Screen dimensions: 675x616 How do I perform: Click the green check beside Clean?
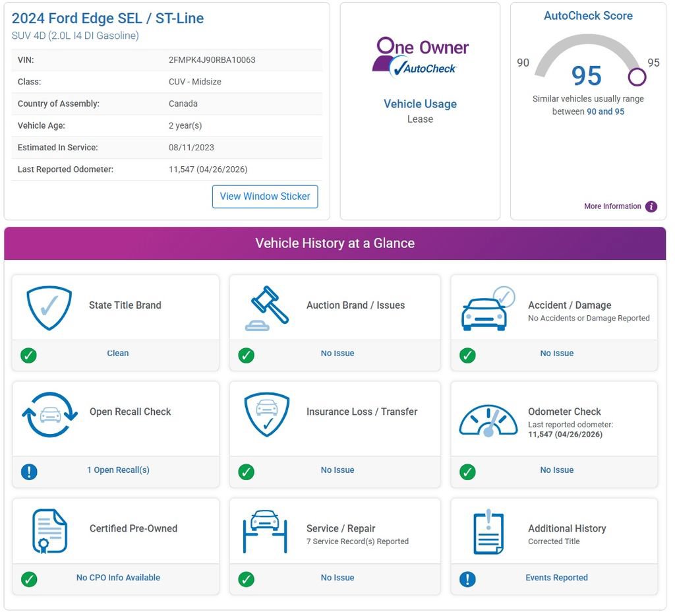[x=28, y=355]
